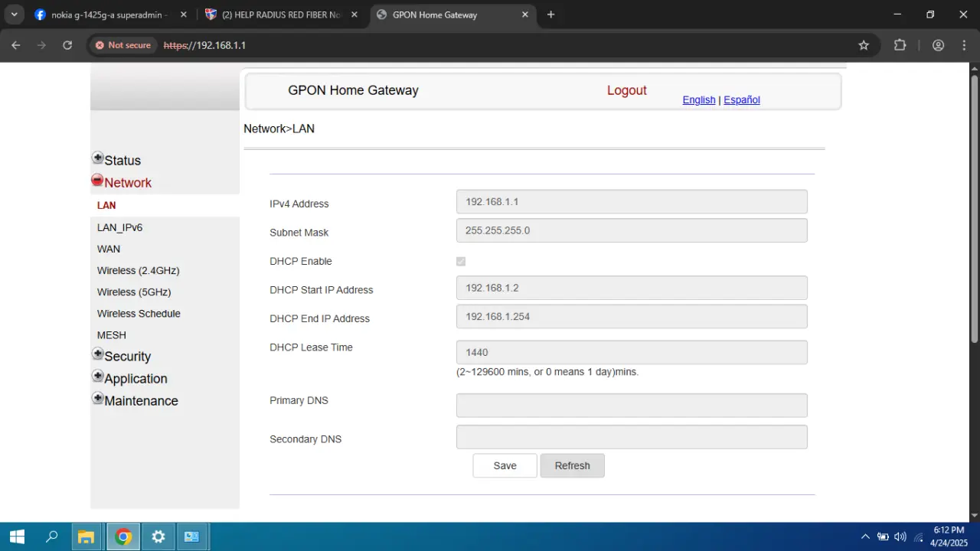Click the Primary DNS input field
Viewport: 980px width, 551px height.
pyautogui.click(x=632, y=406)
